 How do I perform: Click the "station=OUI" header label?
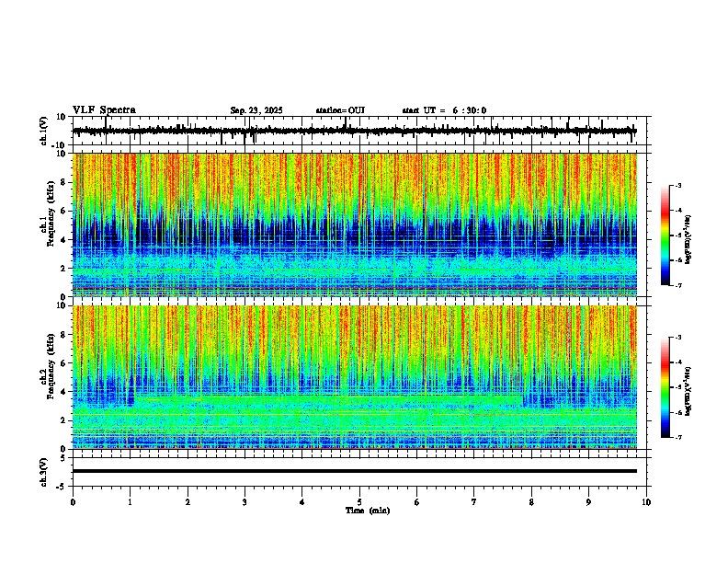340,110
